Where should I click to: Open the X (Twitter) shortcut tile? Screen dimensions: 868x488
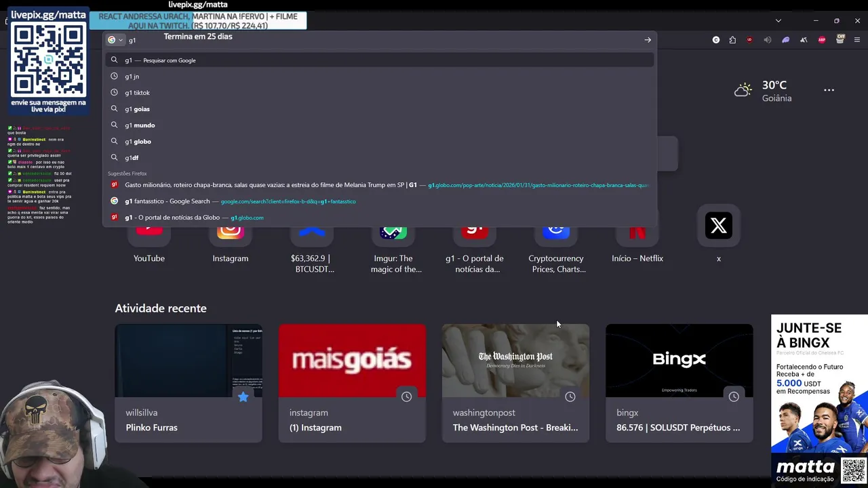coord(719,235)
